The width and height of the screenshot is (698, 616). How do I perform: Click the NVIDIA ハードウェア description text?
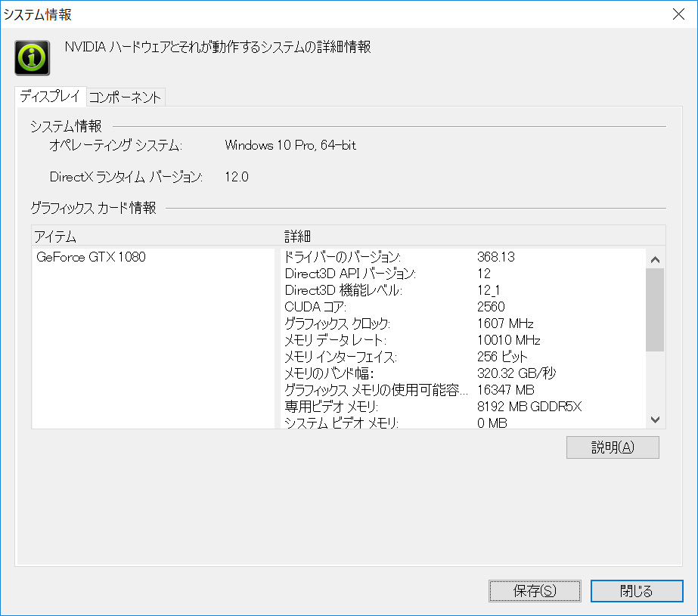pyautogui.click(x=218, y=47)
